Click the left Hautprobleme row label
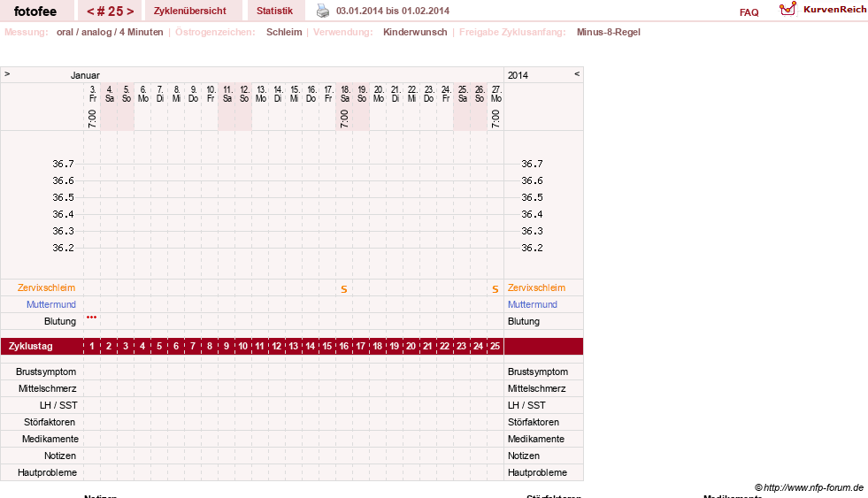 pos(47,472)
